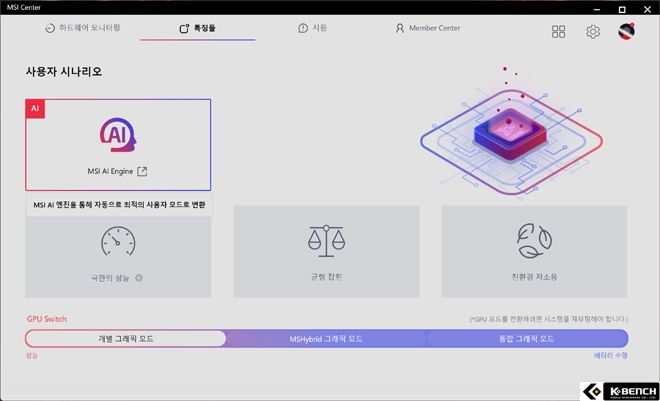Select the balance scale Balanced icon
The height and width of the screenshot is (401, 660).
tap(326, 241)
